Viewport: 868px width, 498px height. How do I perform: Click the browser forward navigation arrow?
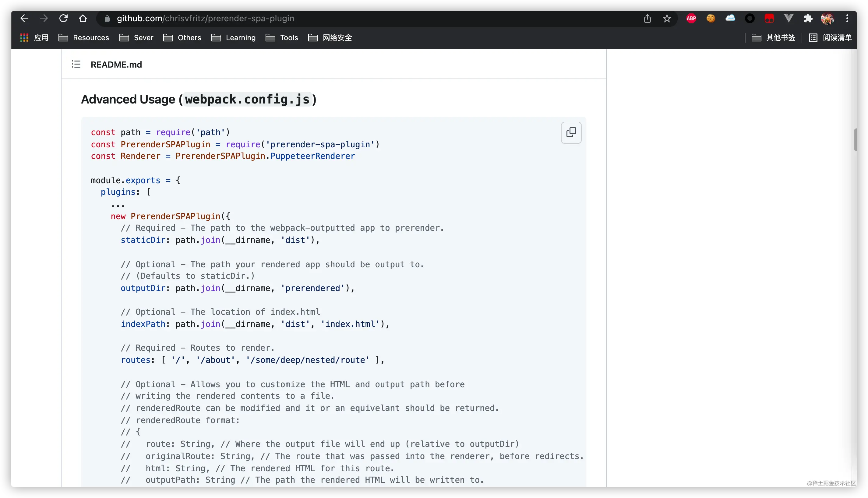click(44, 19)
